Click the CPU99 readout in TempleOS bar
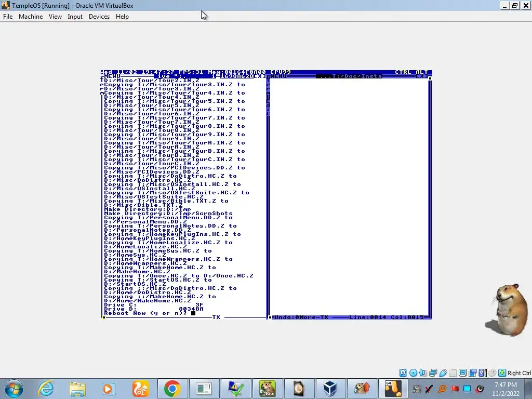 281,72
